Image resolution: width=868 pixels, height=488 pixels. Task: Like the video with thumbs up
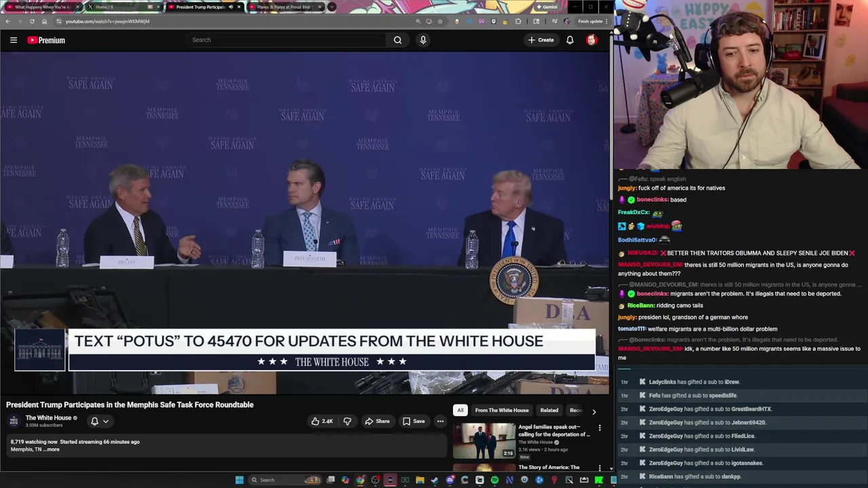(x=322, y=422)
